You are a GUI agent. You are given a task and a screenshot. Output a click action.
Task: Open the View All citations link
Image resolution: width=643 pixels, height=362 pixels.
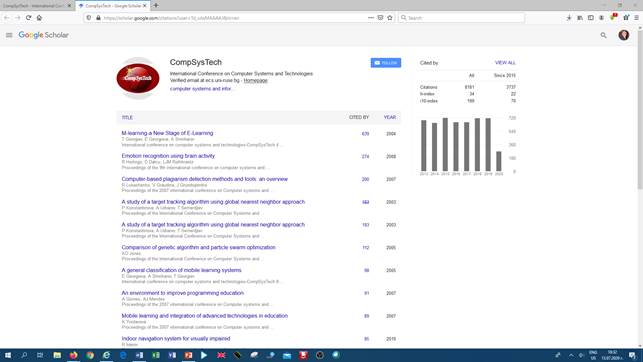[x=505, y=63]
